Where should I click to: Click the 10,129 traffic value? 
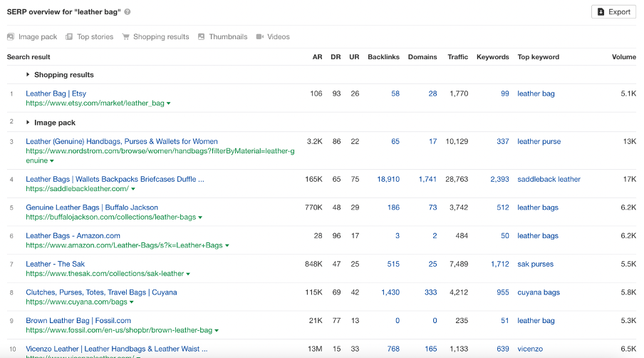point(457,141)
